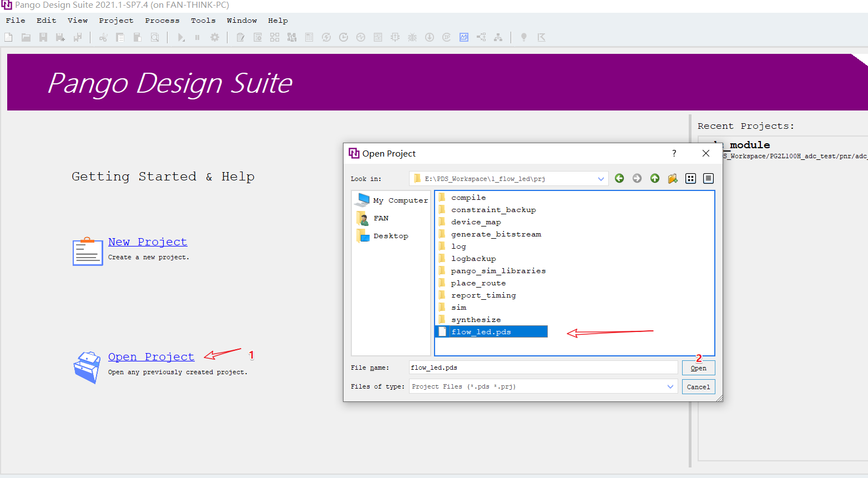Click the bug-shaped debugger toolbar icon
Viewport: 868px width, 478px height.
(x=412, y=37)
